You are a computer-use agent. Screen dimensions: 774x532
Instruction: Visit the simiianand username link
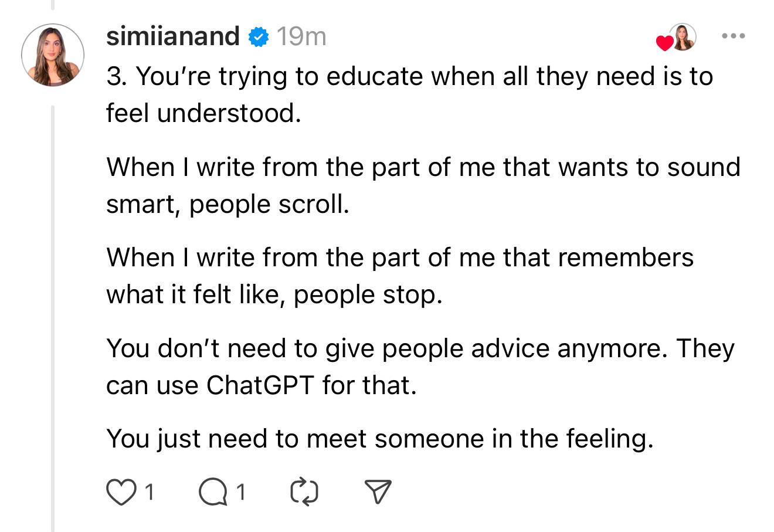click(x=173, y=36)
